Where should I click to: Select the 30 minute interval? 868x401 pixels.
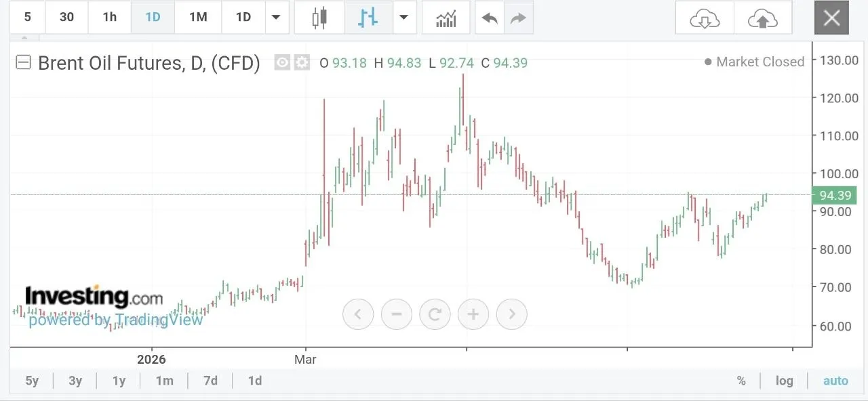pos(66,18)
